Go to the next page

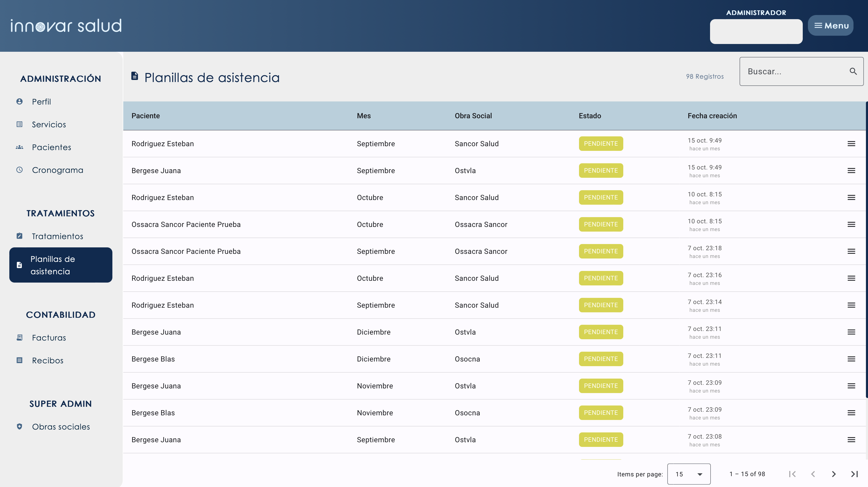coord(834,474)
